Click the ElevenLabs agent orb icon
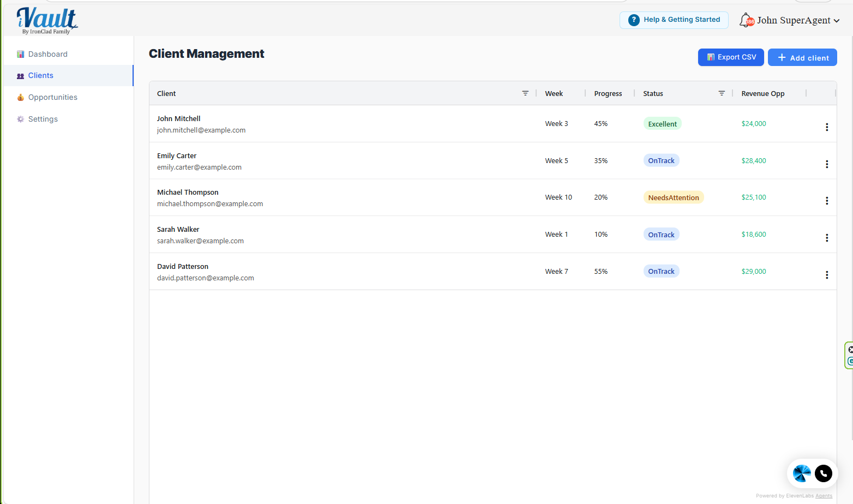The image size is (853, 504). tap(802, 473)
